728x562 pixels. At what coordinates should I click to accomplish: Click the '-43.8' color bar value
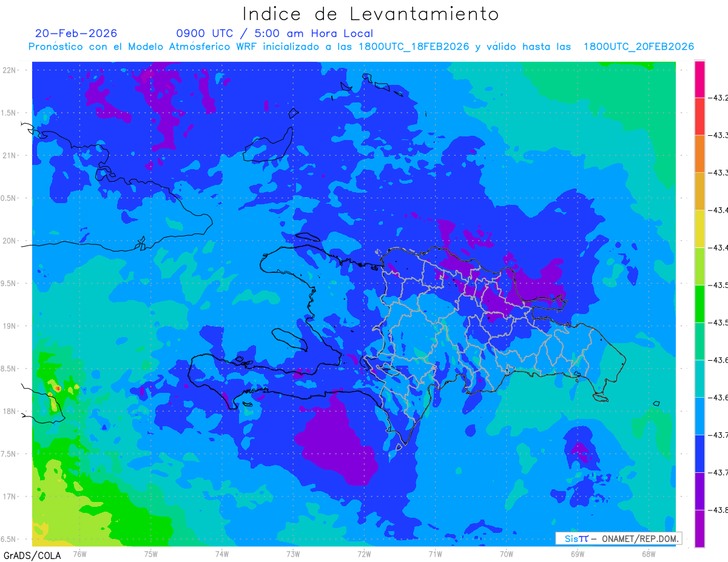[720, 510]
